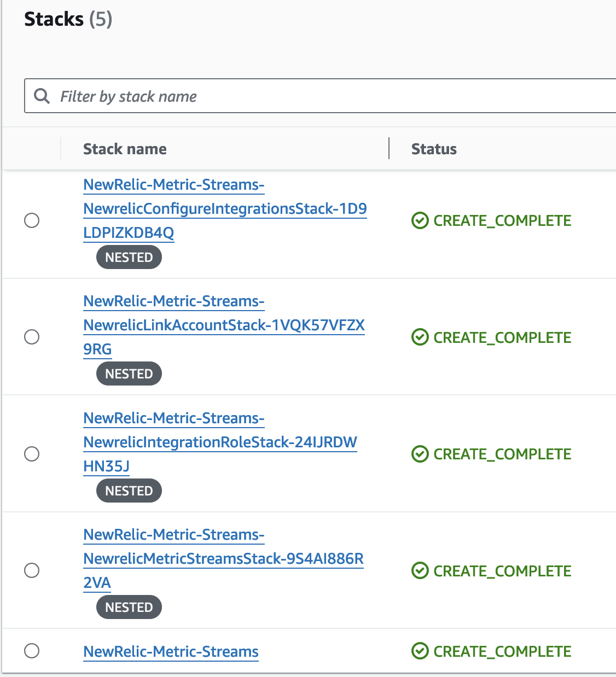Select the radio button for NewRelic-Metric-Streams
The image size is (616, 677).
32,651
